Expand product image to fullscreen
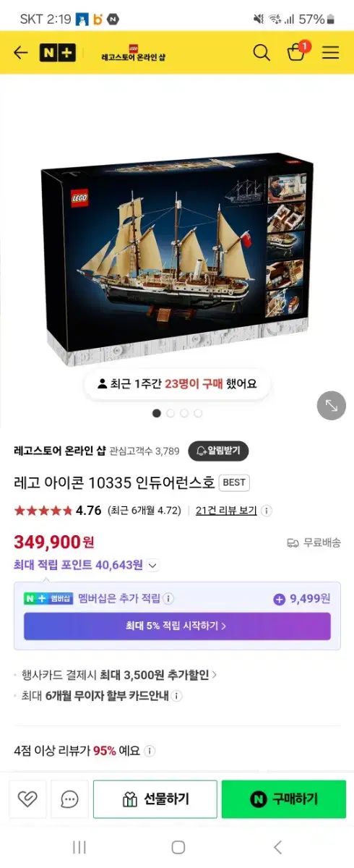354x868 pixels. point(332,405)
